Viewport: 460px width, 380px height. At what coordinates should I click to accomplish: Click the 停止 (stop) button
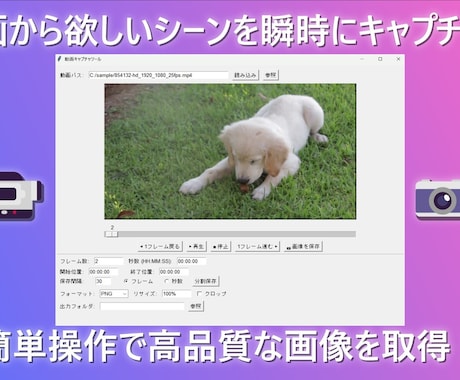coord(221,247)
